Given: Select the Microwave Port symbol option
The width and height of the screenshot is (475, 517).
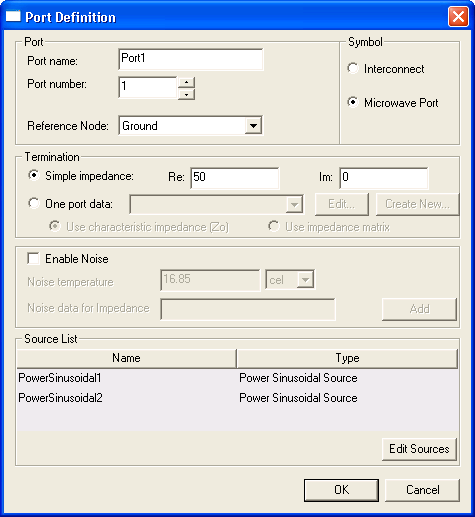Looking at the screenshot, I should (x=353, y=102).
